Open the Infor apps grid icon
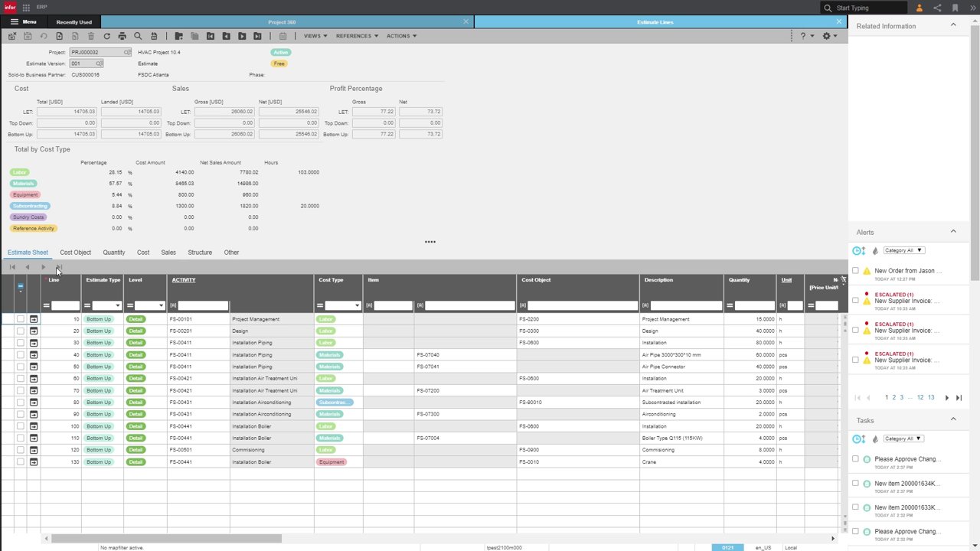The width and height of the screenshot is (980, 551). (26, 7)
